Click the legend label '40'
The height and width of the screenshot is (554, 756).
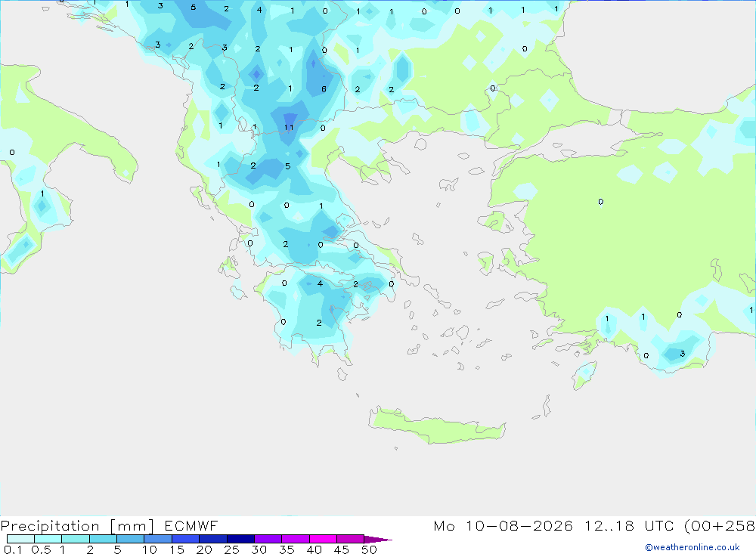(x=314, y=549)
